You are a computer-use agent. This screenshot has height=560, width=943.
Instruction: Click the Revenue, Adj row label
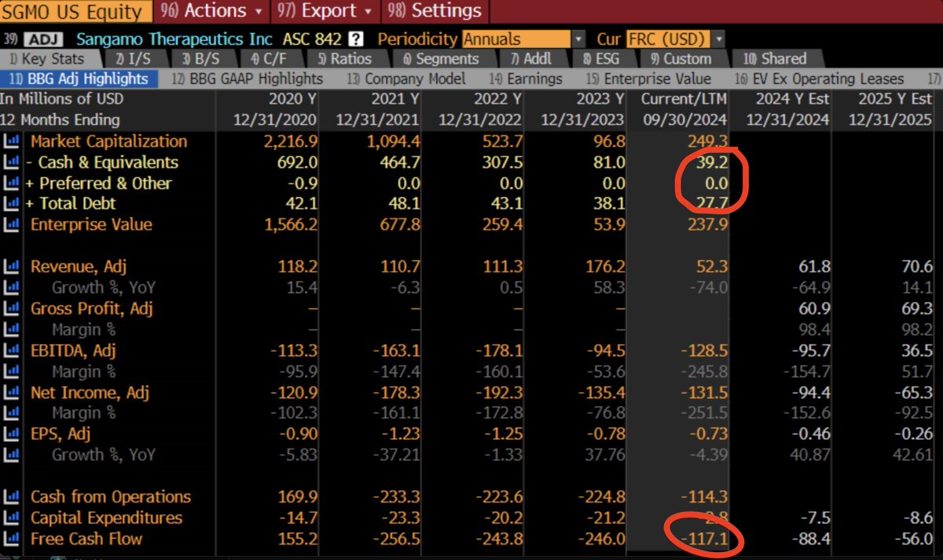coord(79,267)
